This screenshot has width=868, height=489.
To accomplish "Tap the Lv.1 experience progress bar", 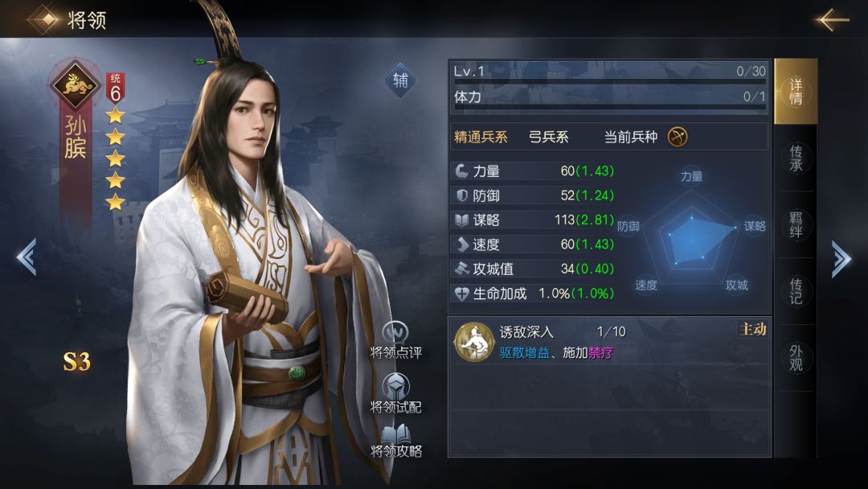I will point(609,73).
